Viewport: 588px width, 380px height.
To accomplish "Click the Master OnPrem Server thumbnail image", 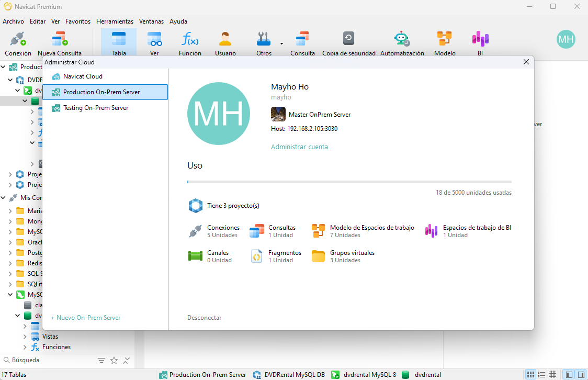I will tap(278, 114).
